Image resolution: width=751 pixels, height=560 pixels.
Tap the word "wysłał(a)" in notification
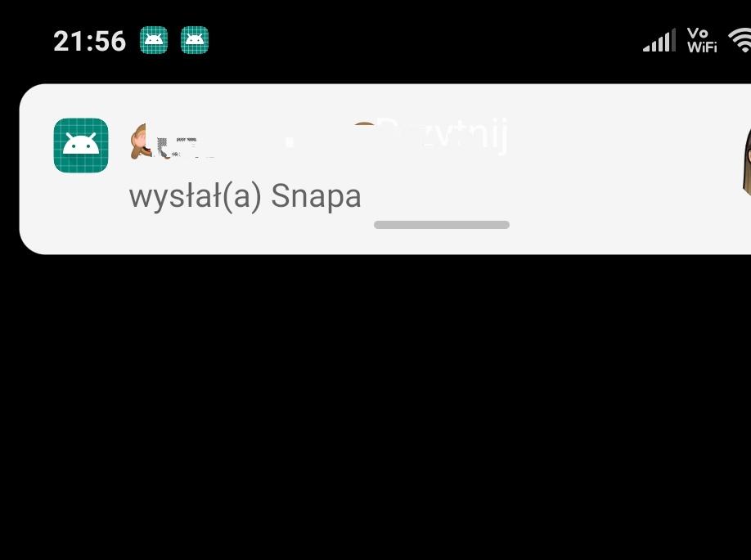(x=195, y=197)
